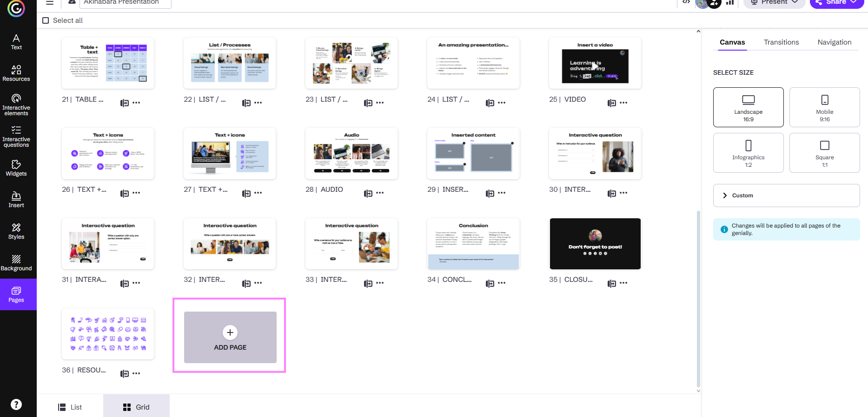Screen dimensions: 868x417
Task: Select page 22 List / Processes thumbnail
Action: [x=230, y=63]
